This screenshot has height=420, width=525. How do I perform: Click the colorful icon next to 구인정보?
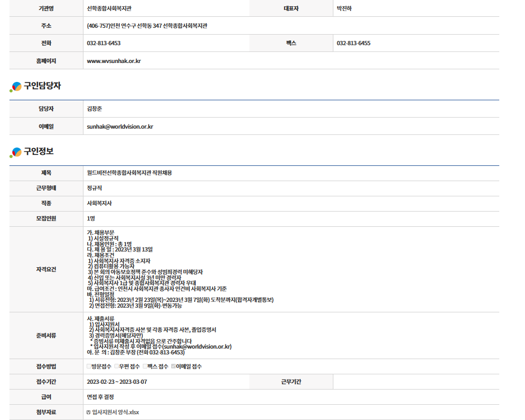click(15, 152)
